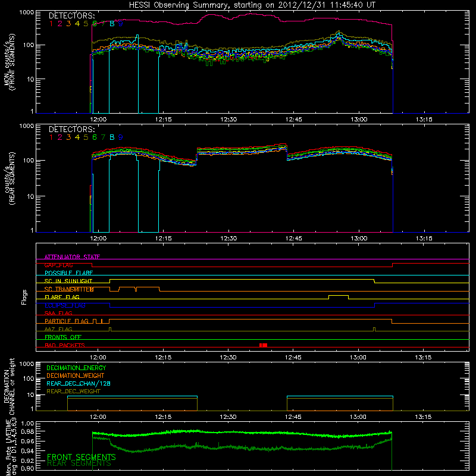Select the SC_IN_SUNLIGHT flag label
476x476 pixels.
pos(68,281)
